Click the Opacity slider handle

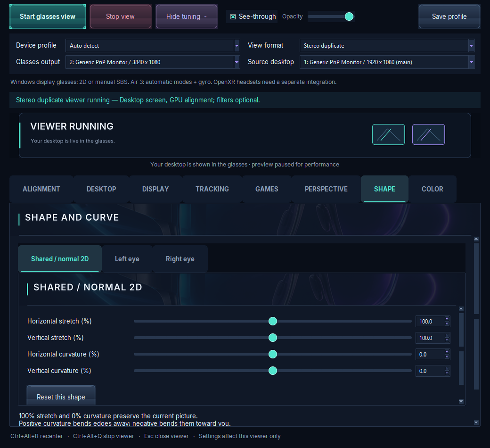[349, 17]
